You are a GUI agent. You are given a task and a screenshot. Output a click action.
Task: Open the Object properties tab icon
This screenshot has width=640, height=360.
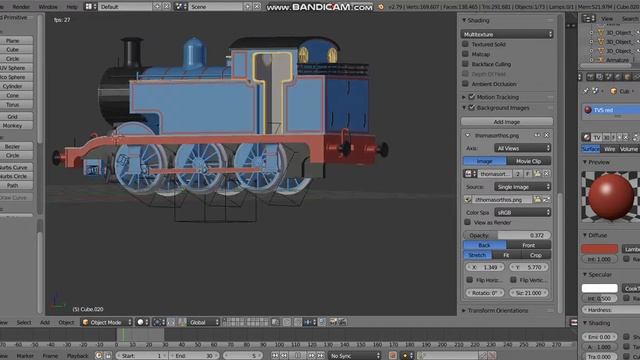pos(627,77)
